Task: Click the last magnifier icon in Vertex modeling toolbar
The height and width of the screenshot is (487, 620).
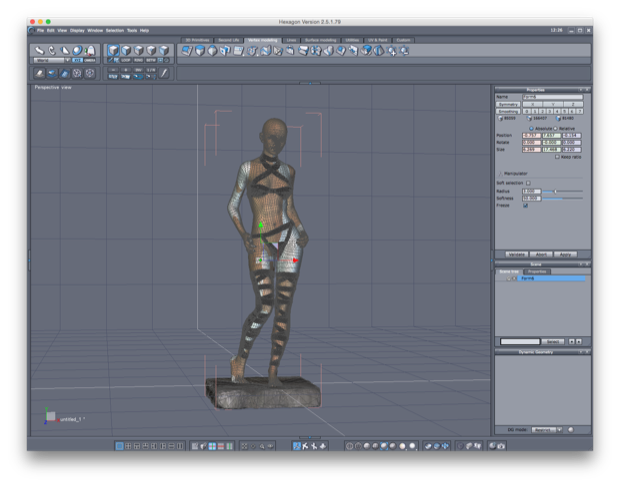Action: point(404,51)
